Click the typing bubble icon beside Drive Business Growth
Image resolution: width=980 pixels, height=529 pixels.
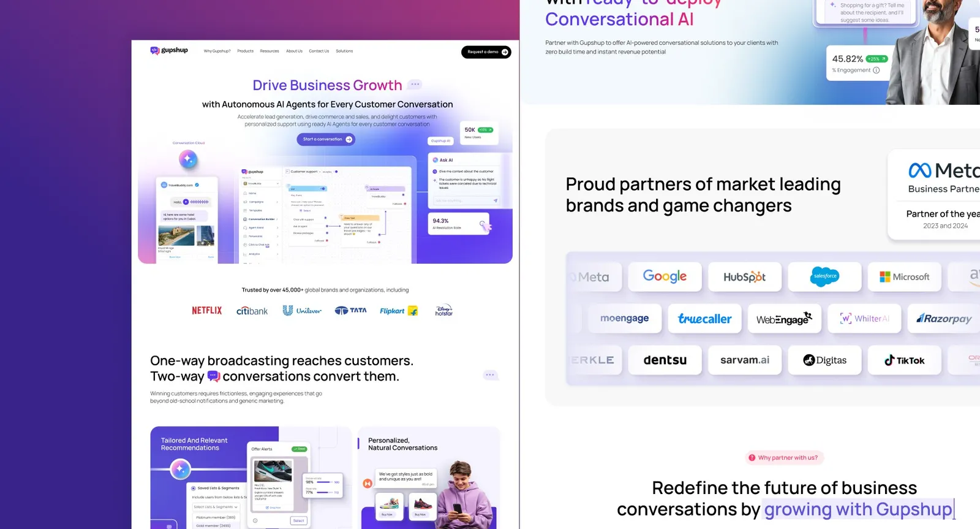pyautogui.click(x=415, y=85)
